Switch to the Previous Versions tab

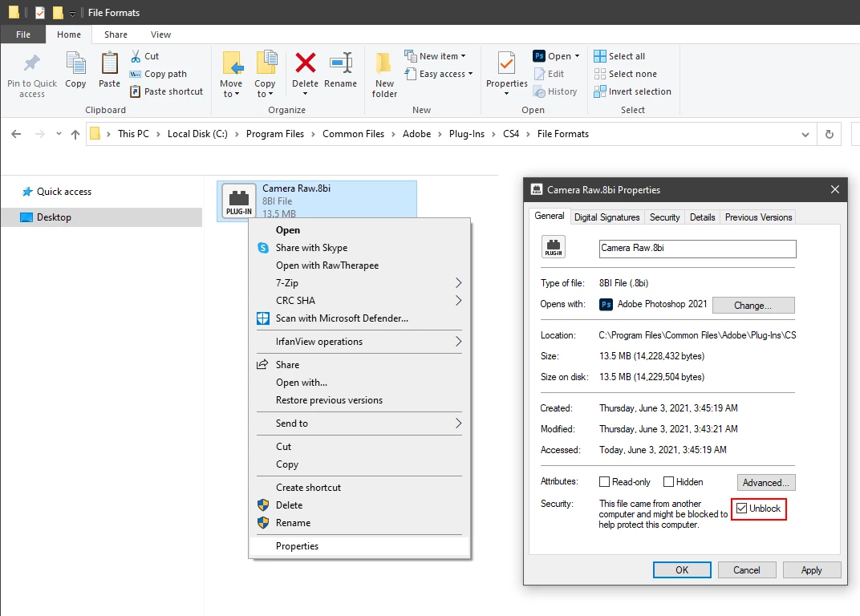pyautogui.click(x=759, y=217)
